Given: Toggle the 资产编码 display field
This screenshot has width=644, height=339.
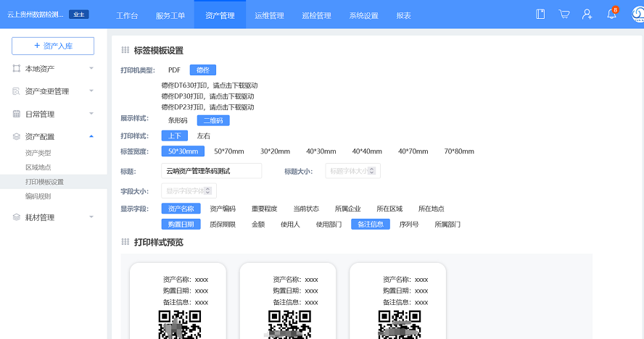Looking at the screenshot, I should coord(223,209).
